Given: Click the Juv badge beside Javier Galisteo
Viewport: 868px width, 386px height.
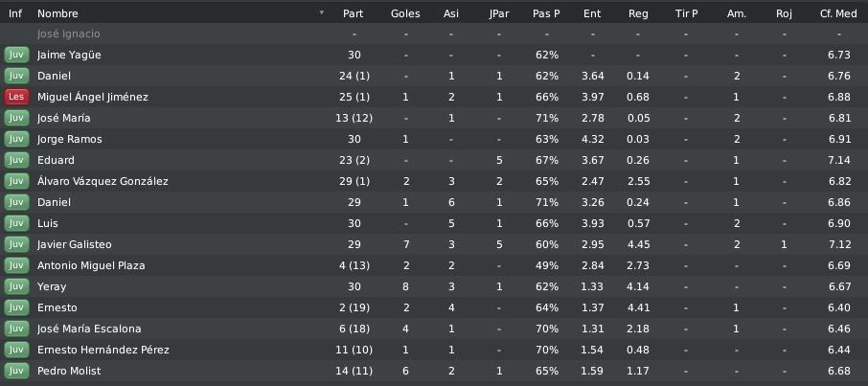Looking at the screenshot, I should click(16, 244).
